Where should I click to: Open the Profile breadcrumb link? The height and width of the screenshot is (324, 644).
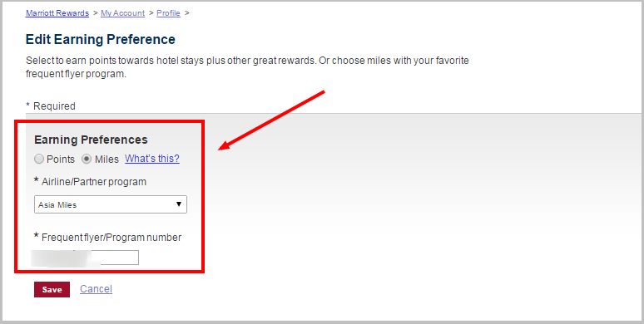point(168,13)
